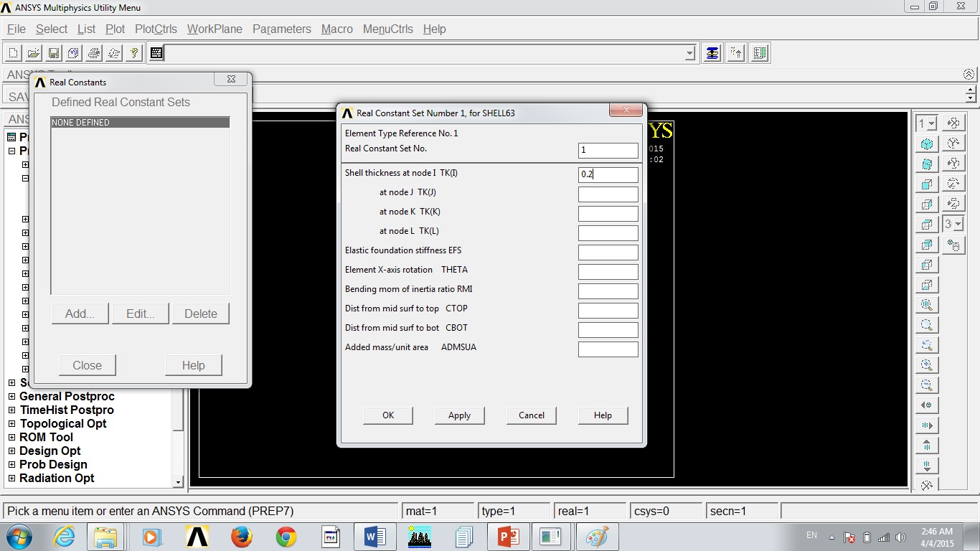Expand the General Postproc tree node

coord(12,397)
